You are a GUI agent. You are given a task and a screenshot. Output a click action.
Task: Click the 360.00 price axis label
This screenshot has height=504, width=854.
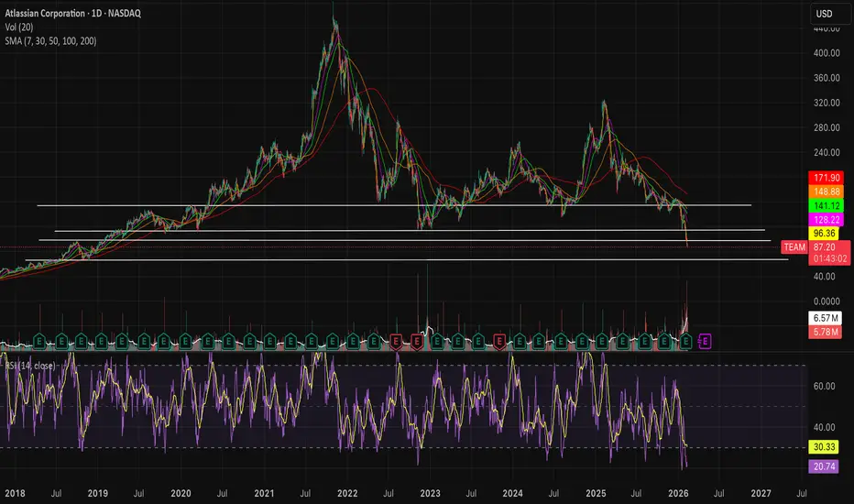pyautogui.click(x=827, y=78)
